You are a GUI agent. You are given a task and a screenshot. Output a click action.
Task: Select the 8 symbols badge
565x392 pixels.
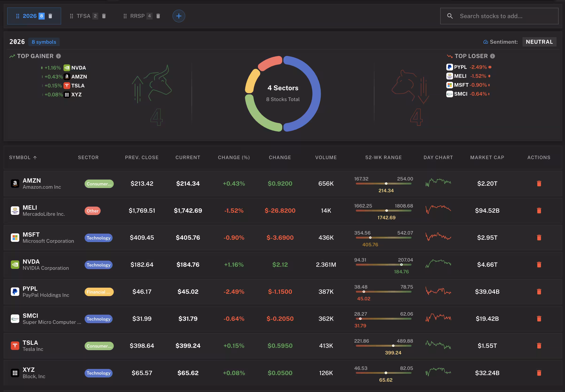(x=44, y=42)
